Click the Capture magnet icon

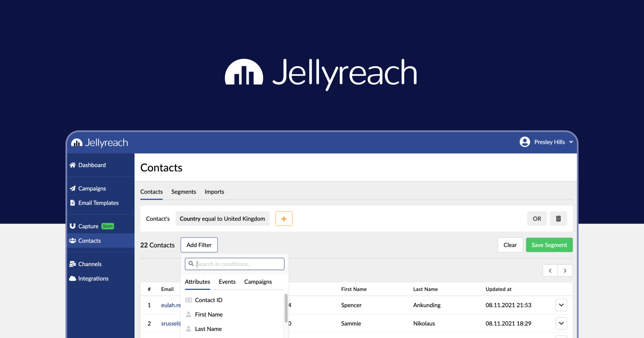[x=72, y=226]
